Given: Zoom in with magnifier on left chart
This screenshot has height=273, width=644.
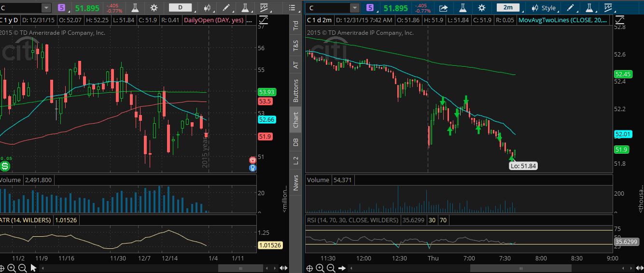Looking at the screenshot, I should click(11, 268).
